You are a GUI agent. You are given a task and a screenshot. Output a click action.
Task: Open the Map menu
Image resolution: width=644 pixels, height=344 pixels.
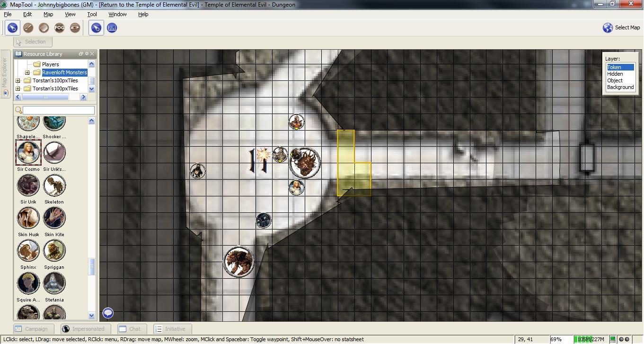[48, 14]
